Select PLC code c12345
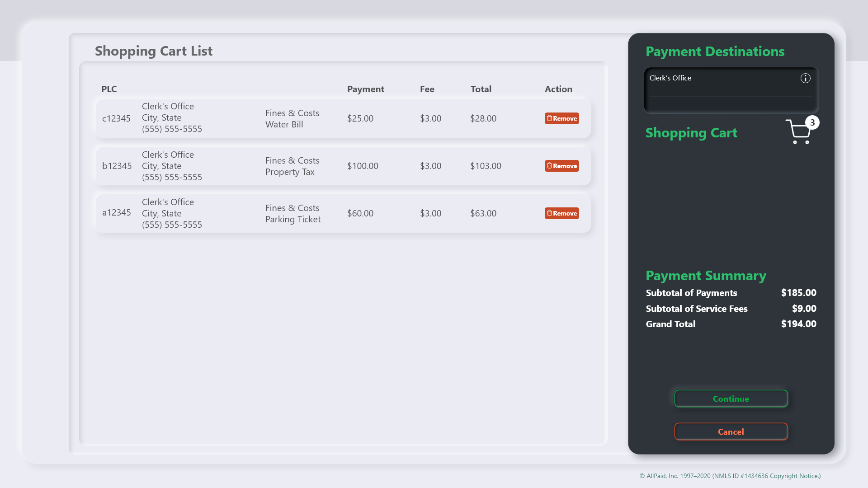This screenshot has height=488, width=868. click(116, 118)
